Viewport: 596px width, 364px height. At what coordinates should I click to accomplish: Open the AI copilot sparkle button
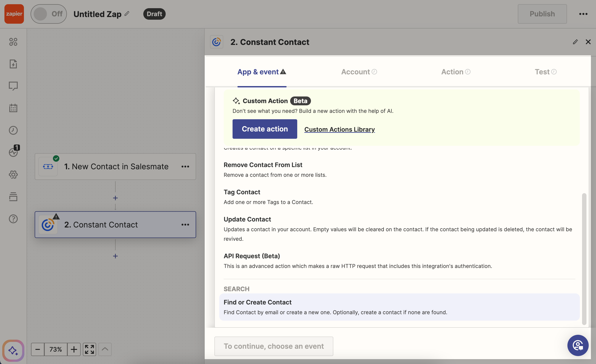tap(13, 350)
